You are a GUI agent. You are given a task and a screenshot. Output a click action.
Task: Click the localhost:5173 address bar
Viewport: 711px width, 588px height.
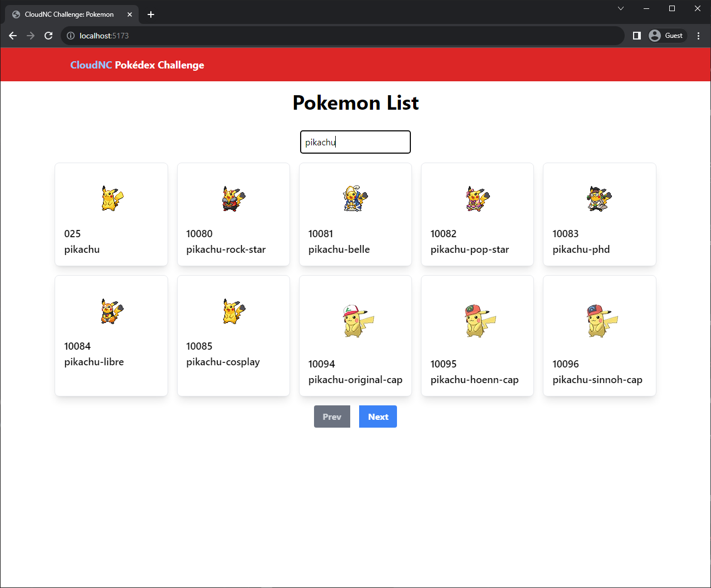342,36
